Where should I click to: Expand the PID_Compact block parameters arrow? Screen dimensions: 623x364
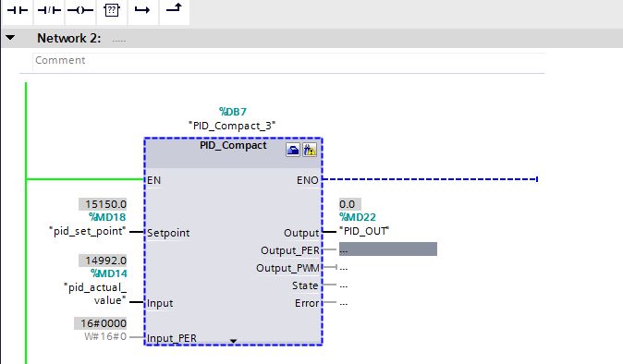click(x=233, y=341)
